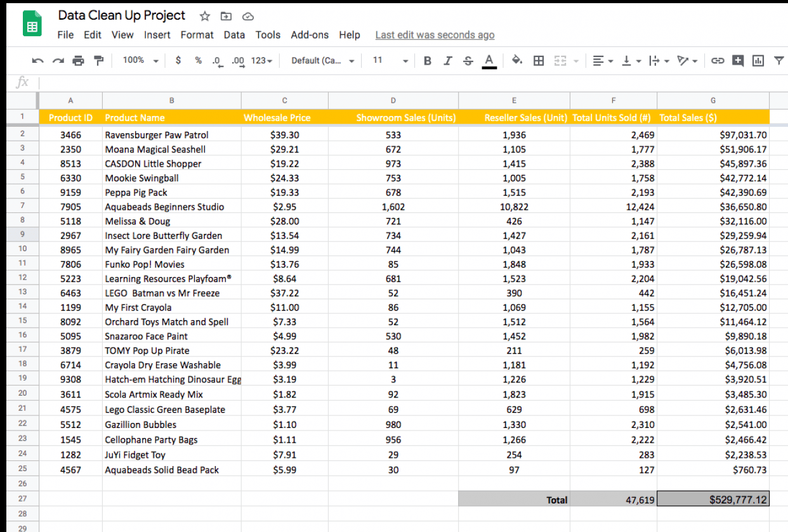Image resolution: width=788 pixels, height=532 pixels.
Task: Apply borders to selection
Action: [x=539, y=60]
